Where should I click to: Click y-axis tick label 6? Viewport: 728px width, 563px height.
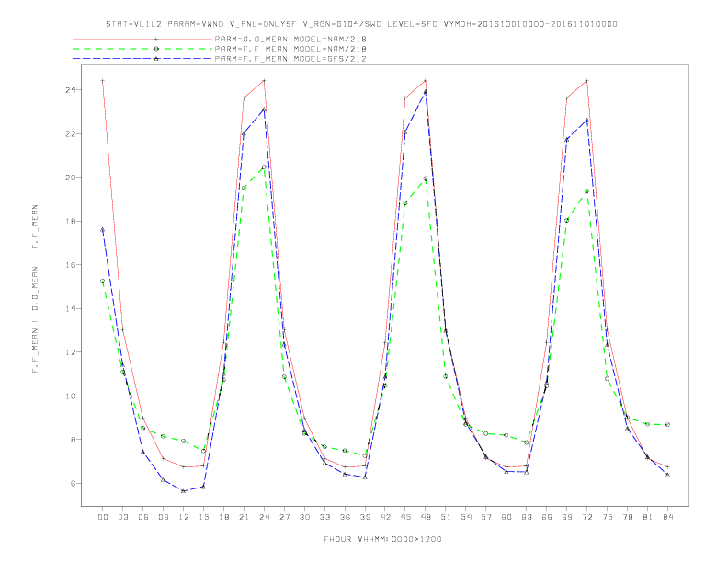click(x=74, y=483)
